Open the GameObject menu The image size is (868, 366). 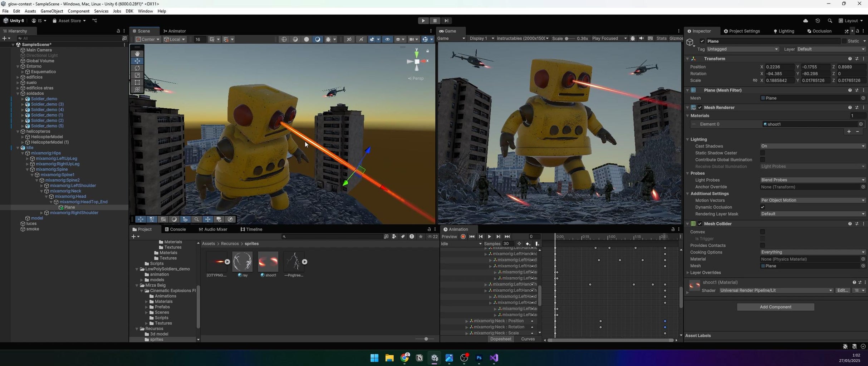pos(52,11)
